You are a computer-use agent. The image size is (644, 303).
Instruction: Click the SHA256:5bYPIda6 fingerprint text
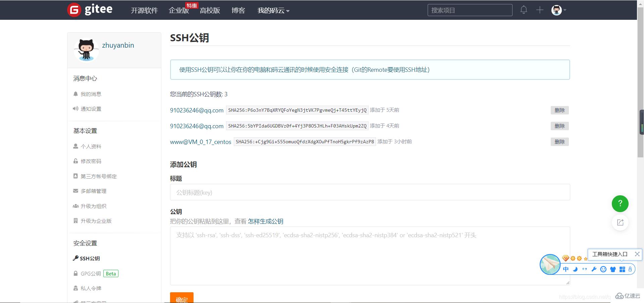297,126
